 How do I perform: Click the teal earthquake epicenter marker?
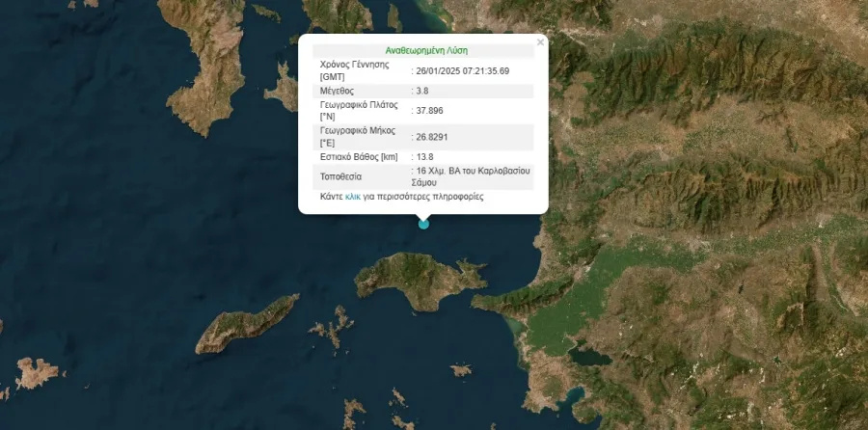coord(423,224)
